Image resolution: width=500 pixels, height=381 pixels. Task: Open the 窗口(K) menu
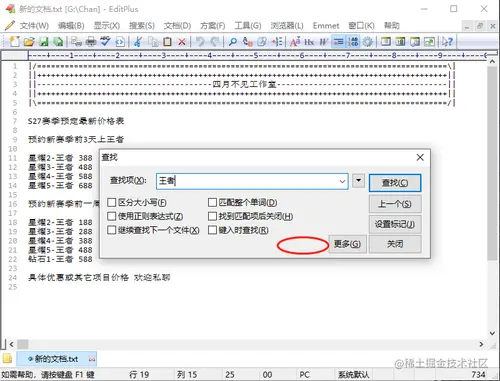[x=361, y=26]
